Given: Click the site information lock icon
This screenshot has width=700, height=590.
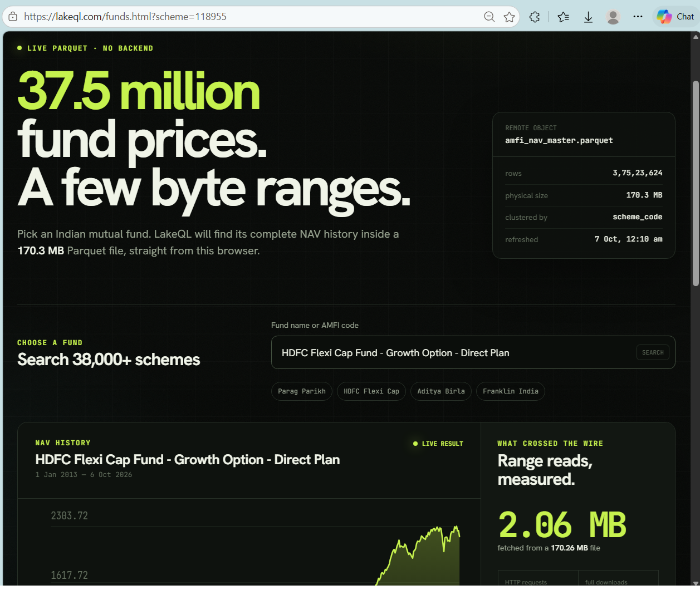Looking at the screenshot, I should (13, 17).
